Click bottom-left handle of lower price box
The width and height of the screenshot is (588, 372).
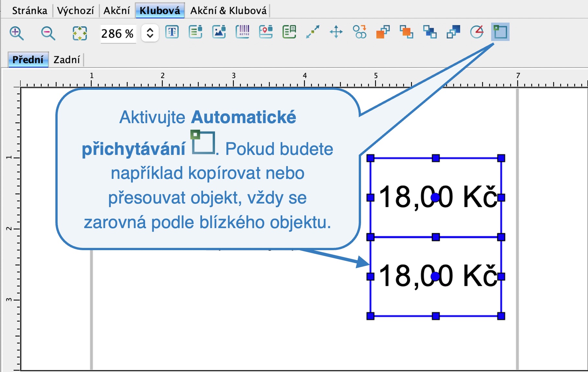pyautogui.click(x=370, y=316)
